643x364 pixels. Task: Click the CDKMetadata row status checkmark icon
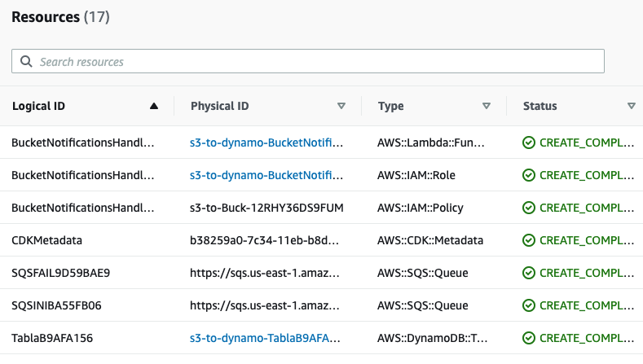528,240
